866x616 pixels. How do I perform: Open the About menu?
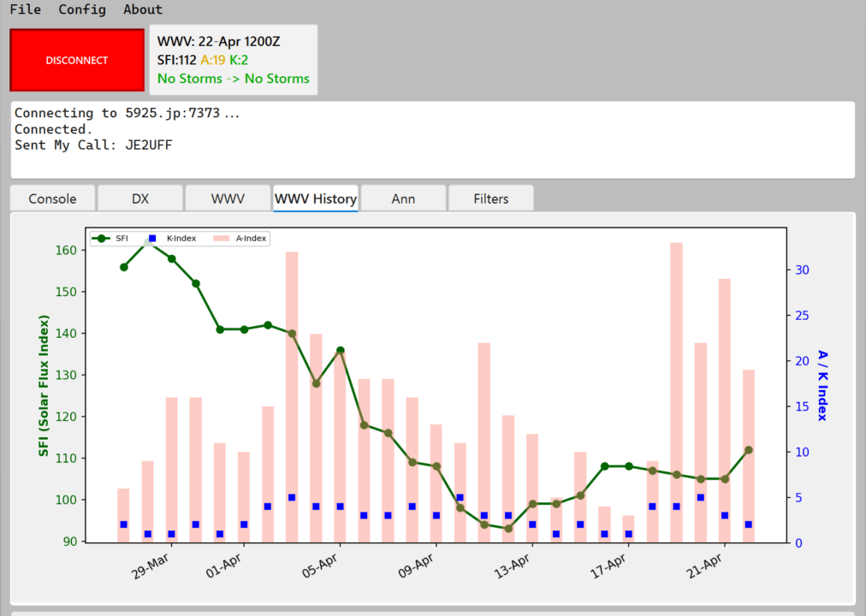[142, 9]
